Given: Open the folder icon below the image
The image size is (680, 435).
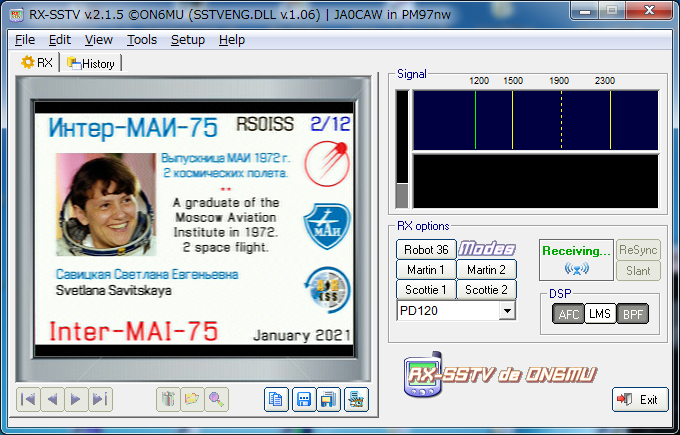Looking at the screenshot, I should pos(192,399).
